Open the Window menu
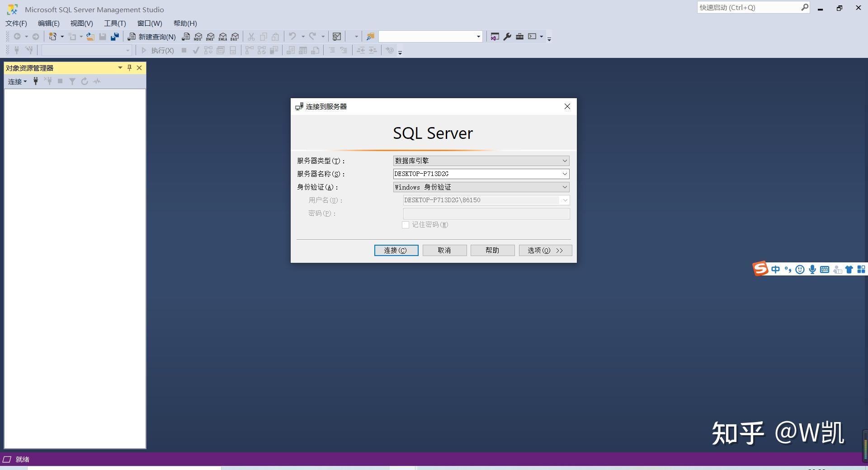 click(150, 24)
